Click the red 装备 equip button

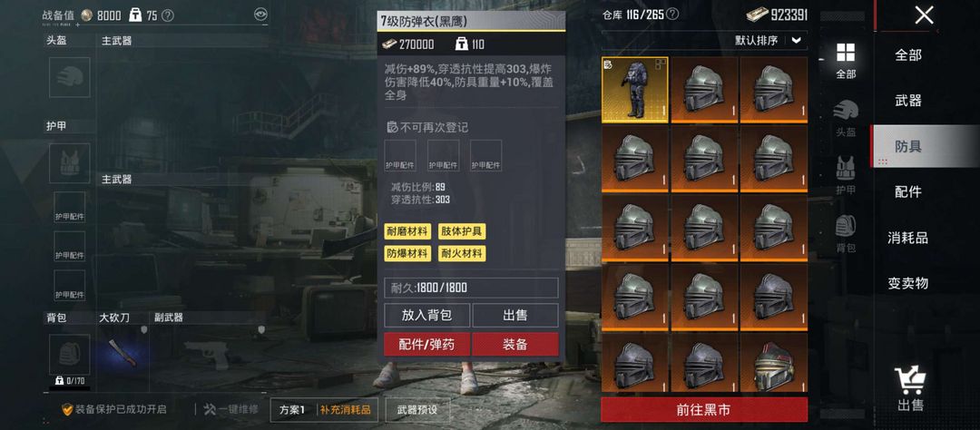pyautogui.click(x=515, y=345)
